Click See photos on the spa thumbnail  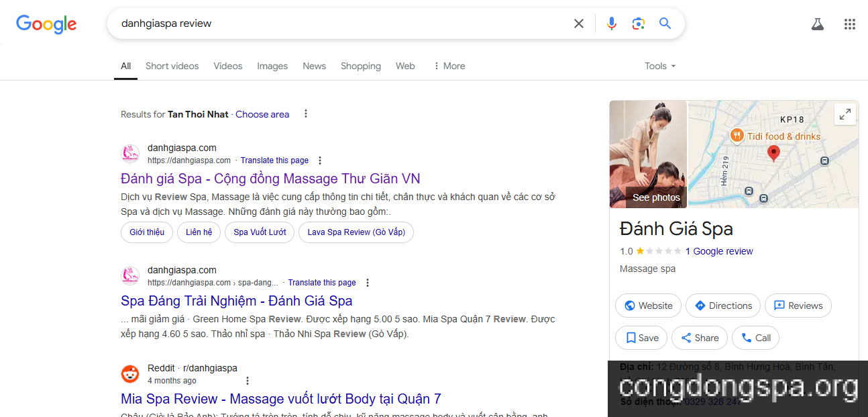click(x=656, y=197)
